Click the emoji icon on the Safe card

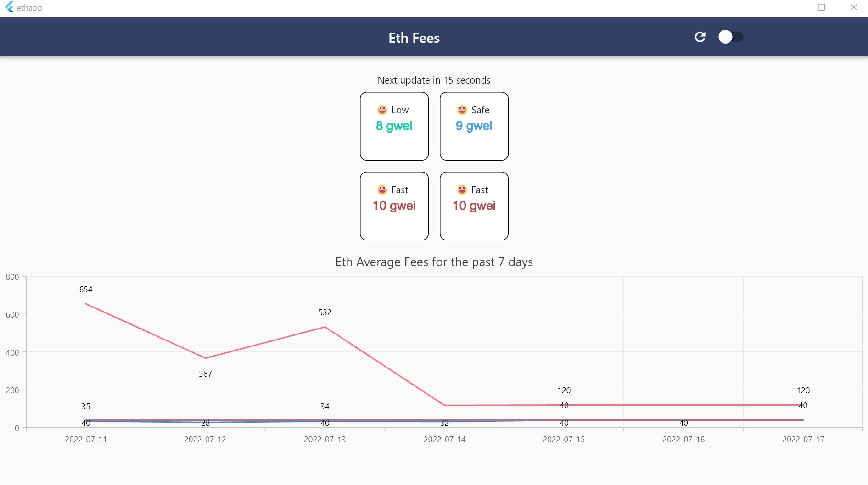[461, 110]
